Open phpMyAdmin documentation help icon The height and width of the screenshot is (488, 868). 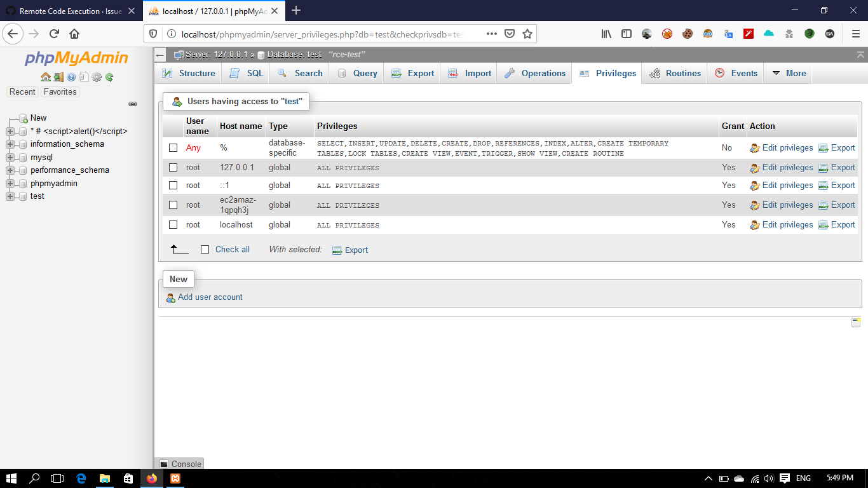71,77
